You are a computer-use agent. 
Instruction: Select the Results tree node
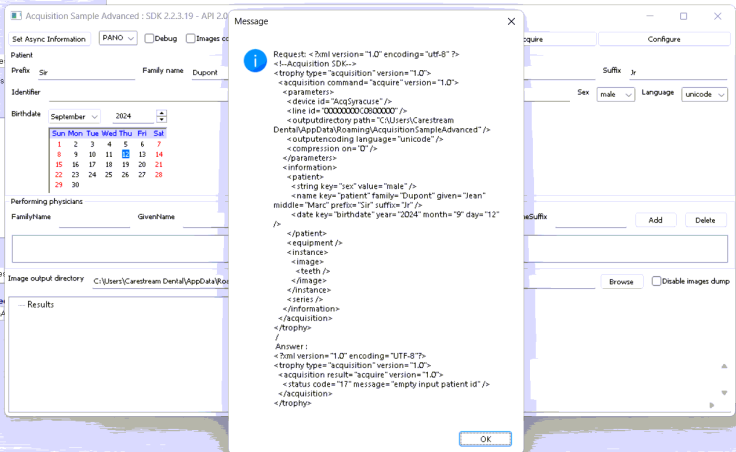coord(40,305)
